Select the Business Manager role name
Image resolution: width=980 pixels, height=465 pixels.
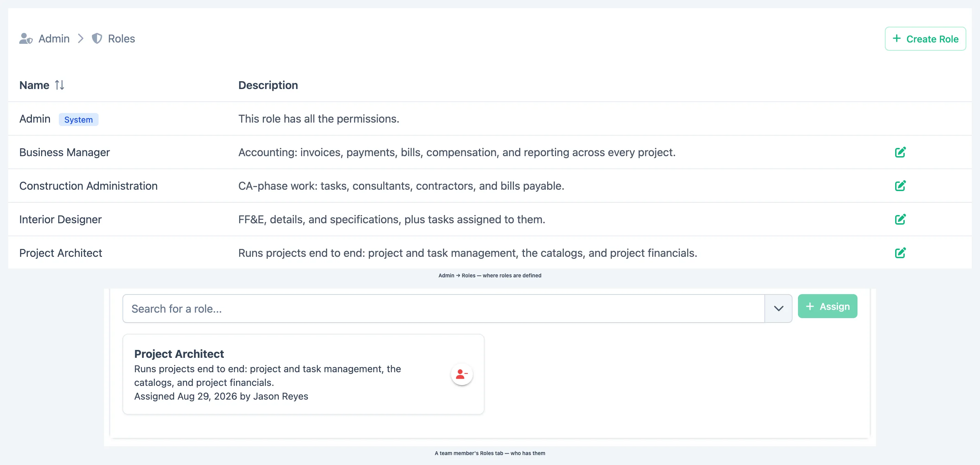[x=64, y=152]
